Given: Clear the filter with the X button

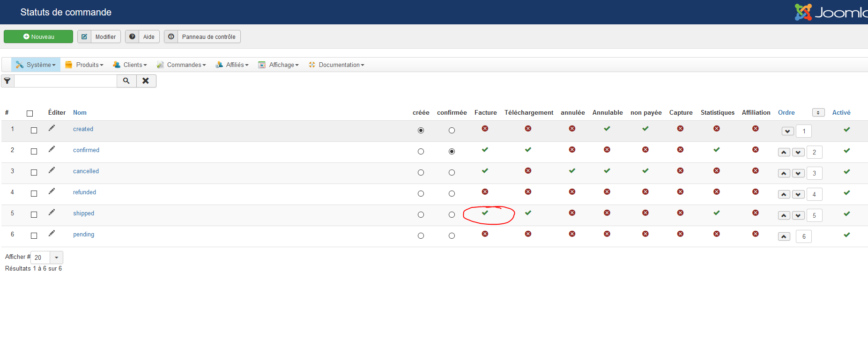Looking at the screenshot, I should coord(146,81).
